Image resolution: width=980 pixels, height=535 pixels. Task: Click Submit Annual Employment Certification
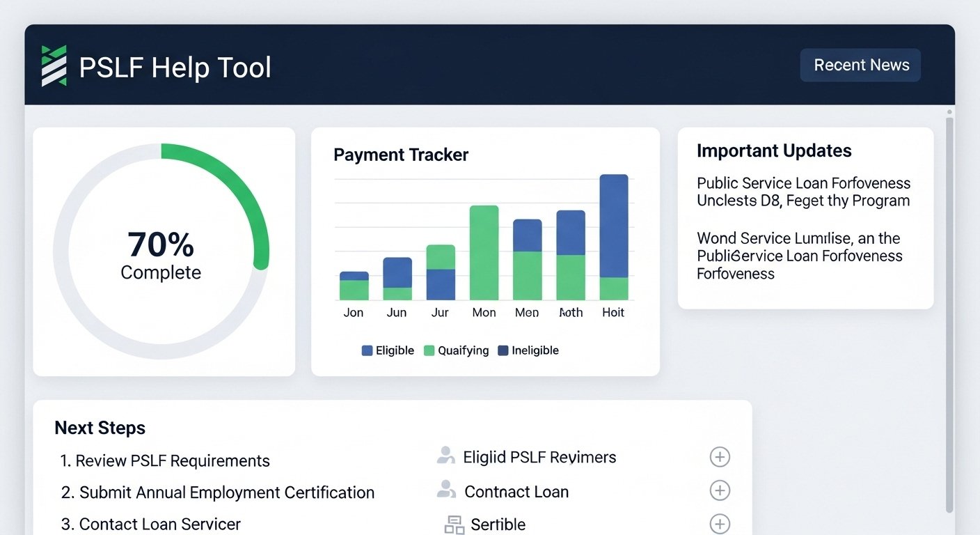pos(219,493)
